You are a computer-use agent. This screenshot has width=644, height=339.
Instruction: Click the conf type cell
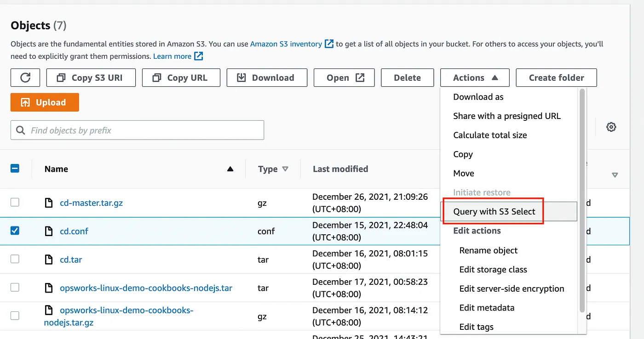(x=266, y=231)
